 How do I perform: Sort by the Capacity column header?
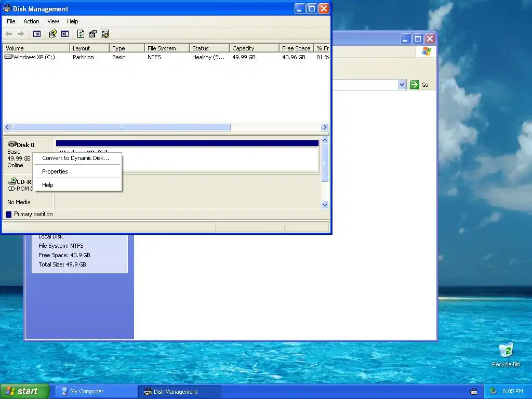pyautogui.click(x=254, y=48)
